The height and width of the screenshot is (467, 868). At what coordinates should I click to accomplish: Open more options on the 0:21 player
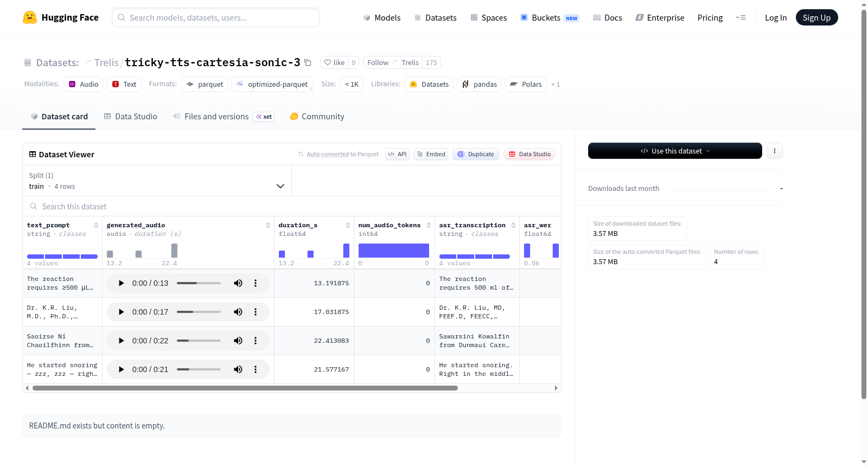(256, 369)
